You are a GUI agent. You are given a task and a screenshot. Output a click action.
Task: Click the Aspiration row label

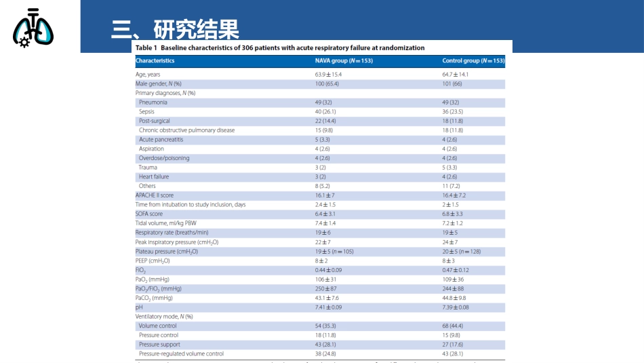[151, 149]
